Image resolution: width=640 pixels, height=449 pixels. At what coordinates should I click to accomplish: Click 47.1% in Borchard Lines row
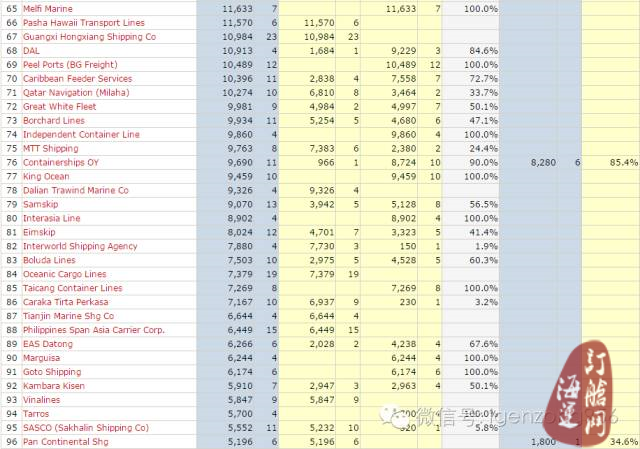(483, 120)
